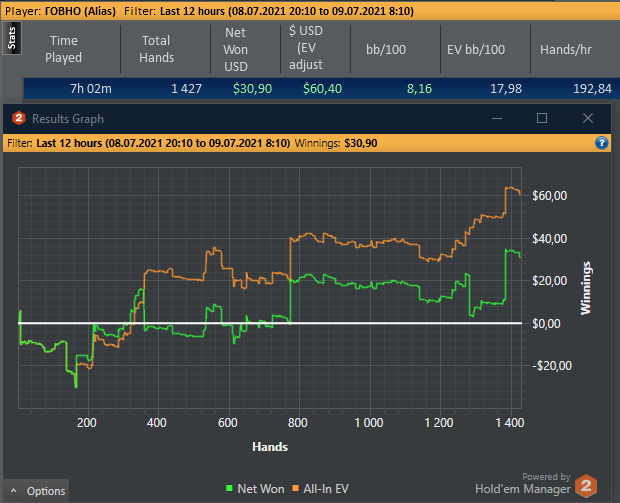Viewport: 620px width, 503px height.
Task: Sort by Net Won USD column header
Action: pyautogui.click(x=236, y=49)
